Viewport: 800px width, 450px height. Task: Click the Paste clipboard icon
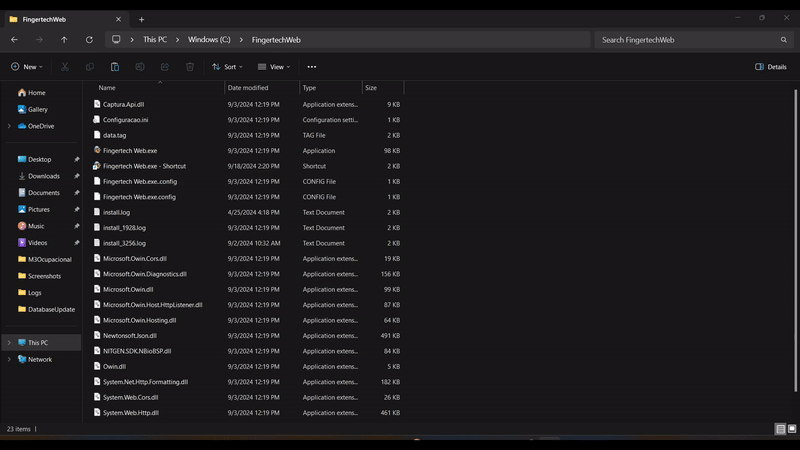115,67
